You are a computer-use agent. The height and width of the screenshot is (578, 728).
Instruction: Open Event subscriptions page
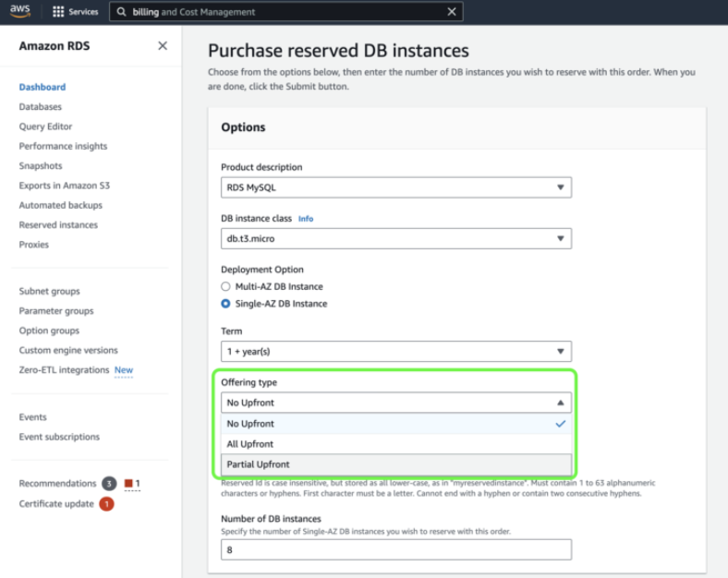pyautogui.click(x=59, y=437)
